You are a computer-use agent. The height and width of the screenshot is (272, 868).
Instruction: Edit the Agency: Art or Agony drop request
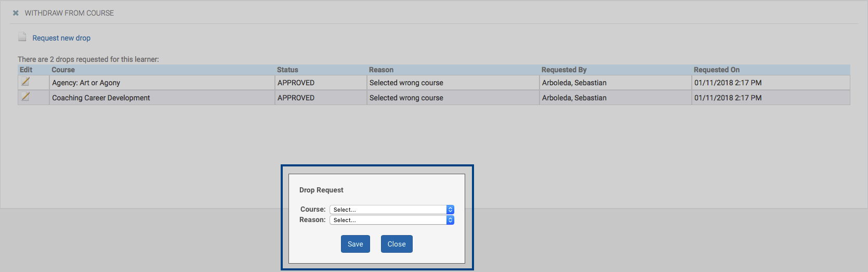point(25,82)
